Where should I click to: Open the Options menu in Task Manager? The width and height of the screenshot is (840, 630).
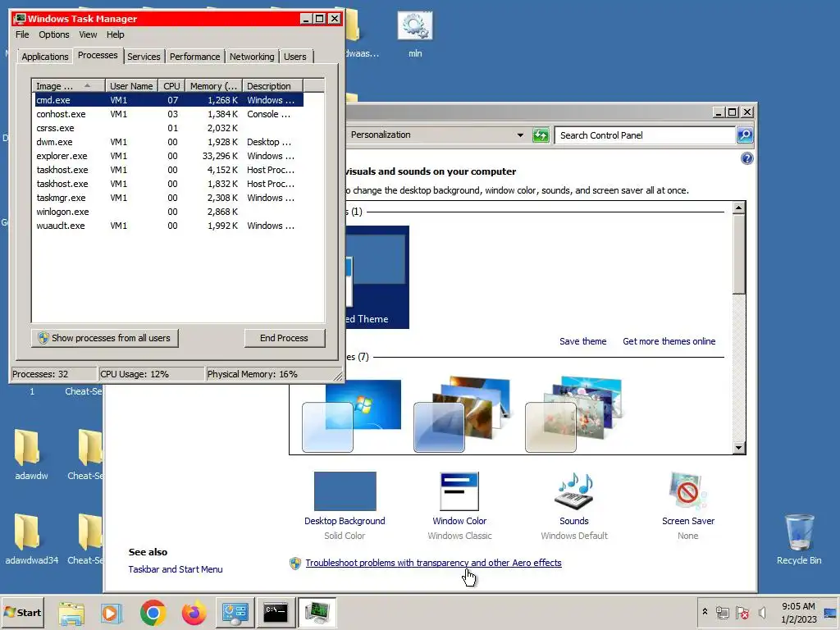tap(53, 34)
